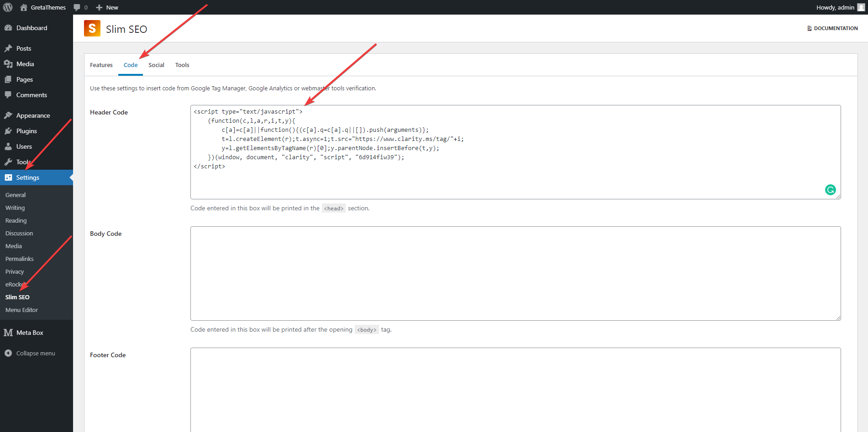868x432 pixels.
Task: Click inside the Footer Code textarea
Action: 516,390
